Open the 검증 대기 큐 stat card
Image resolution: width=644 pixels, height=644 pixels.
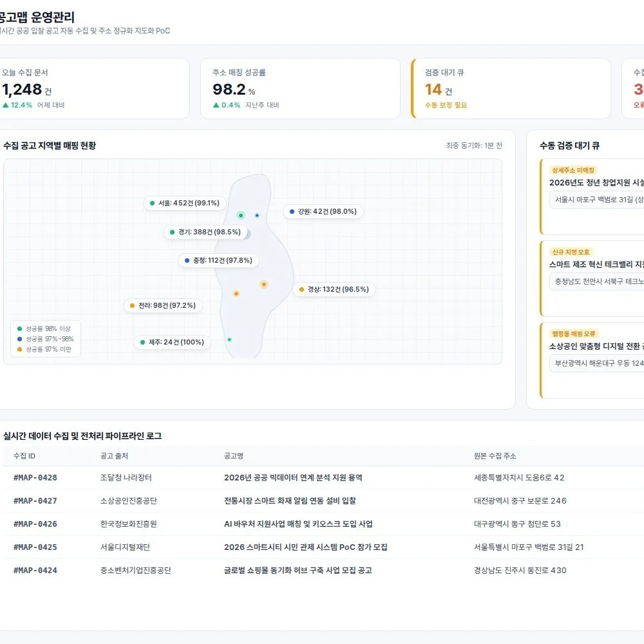pyautogui.click(x=511, y=89)
